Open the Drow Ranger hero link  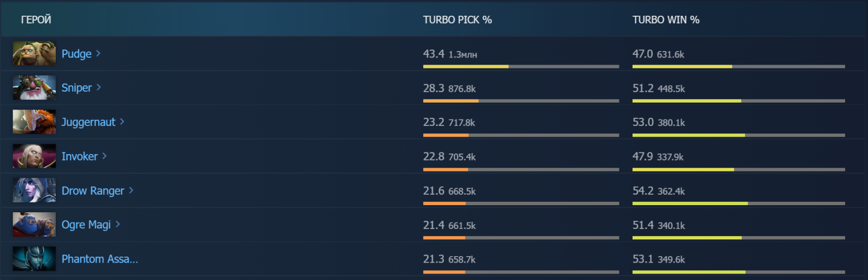tap(93, 190)
